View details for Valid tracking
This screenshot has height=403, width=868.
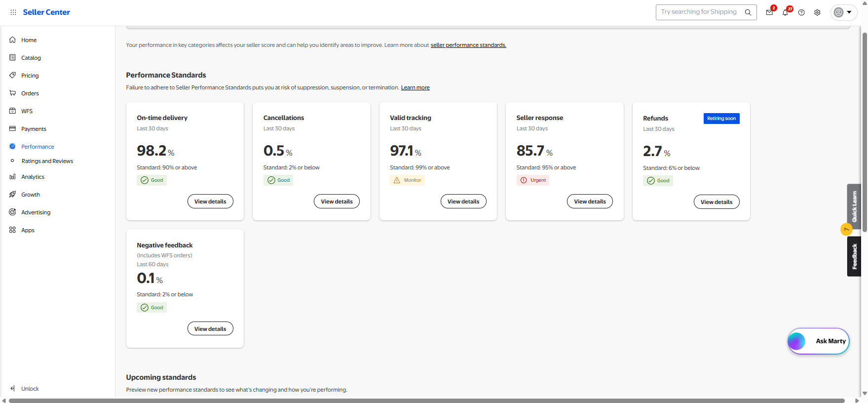463,201
